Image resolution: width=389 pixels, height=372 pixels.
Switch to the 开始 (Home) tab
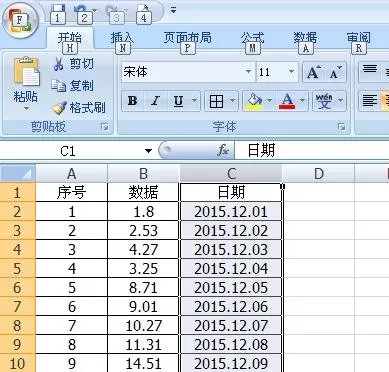click(70, 38)
